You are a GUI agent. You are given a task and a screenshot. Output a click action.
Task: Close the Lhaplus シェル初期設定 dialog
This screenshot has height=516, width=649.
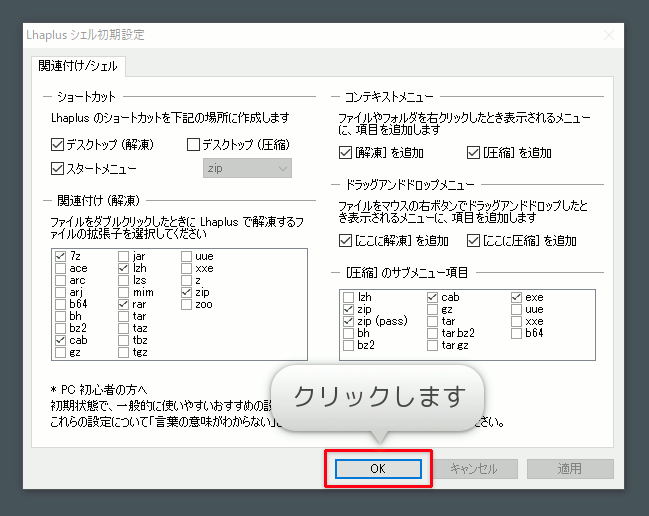(608, 34)
